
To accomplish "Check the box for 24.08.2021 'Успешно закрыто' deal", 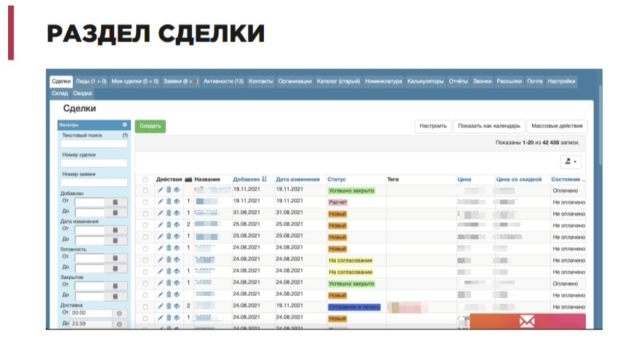I will pos(145,284).
